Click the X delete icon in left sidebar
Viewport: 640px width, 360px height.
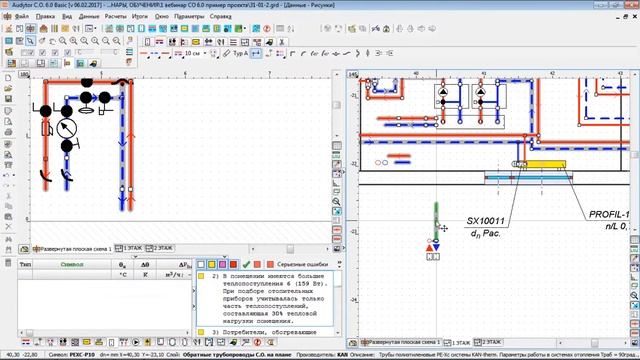(8, 226)
